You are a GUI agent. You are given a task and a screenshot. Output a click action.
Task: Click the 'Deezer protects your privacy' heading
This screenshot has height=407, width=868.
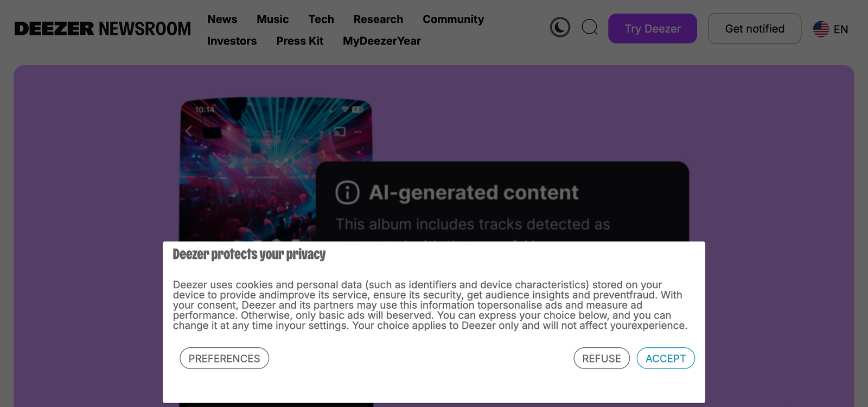[x=249, y=254]
